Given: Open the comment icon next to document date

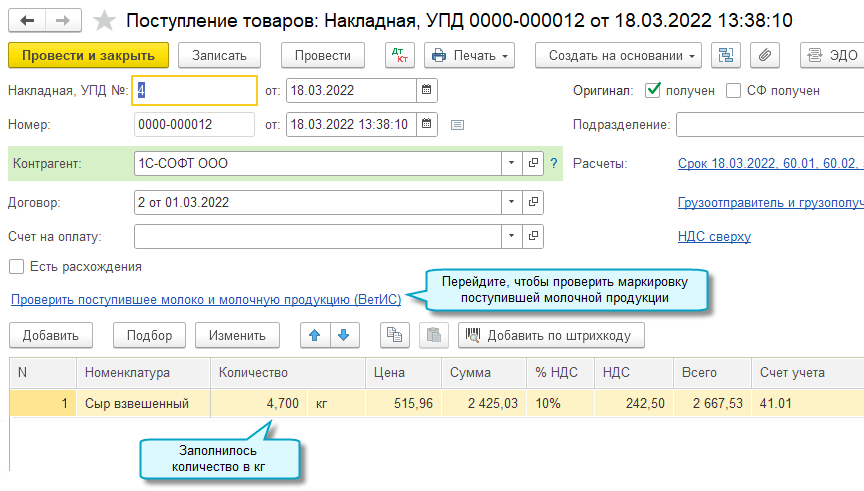Looking at the screenshot, I should click(x=457, y=125).
